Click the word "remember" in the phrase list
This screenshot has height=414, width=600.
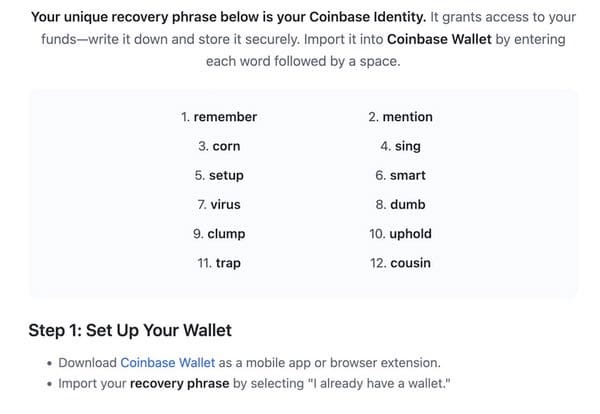coord(225,117)
